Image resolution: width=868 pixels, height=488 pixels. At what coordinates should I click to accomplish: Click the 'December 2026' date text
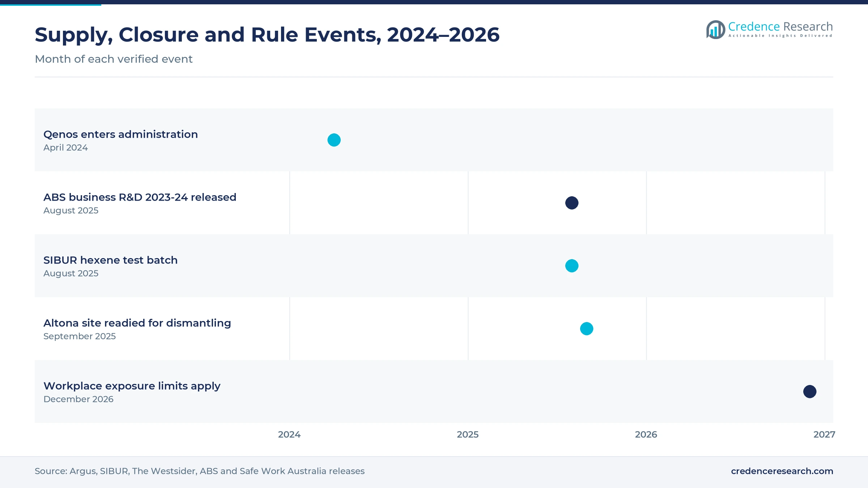coord(78,399)
